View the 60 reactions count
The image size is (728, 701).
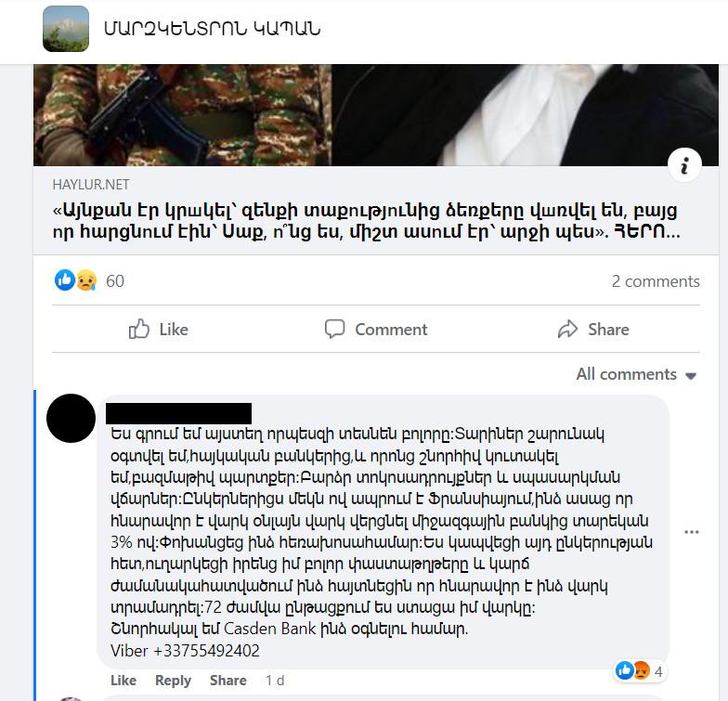(x=115, y=281)
